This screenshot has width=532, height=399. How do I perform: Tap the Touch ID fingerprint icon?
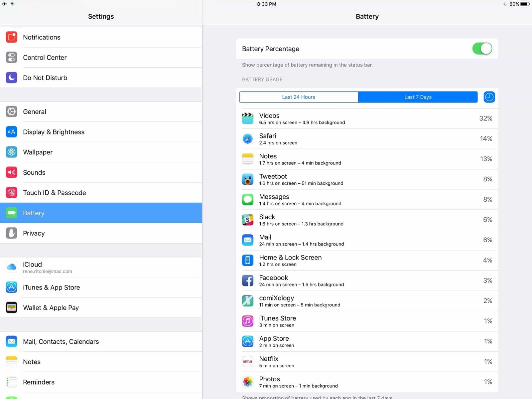click(12, 193)
